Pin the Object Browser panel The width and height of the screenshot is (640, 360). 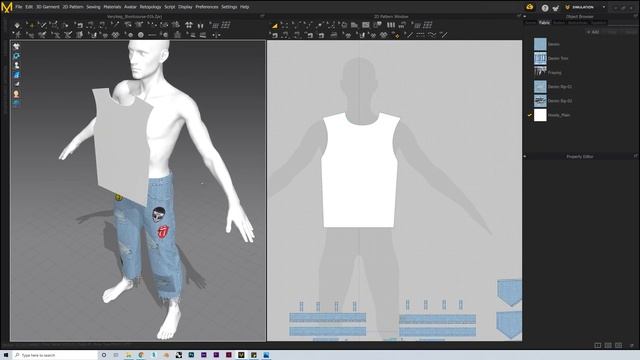(636, 16)
